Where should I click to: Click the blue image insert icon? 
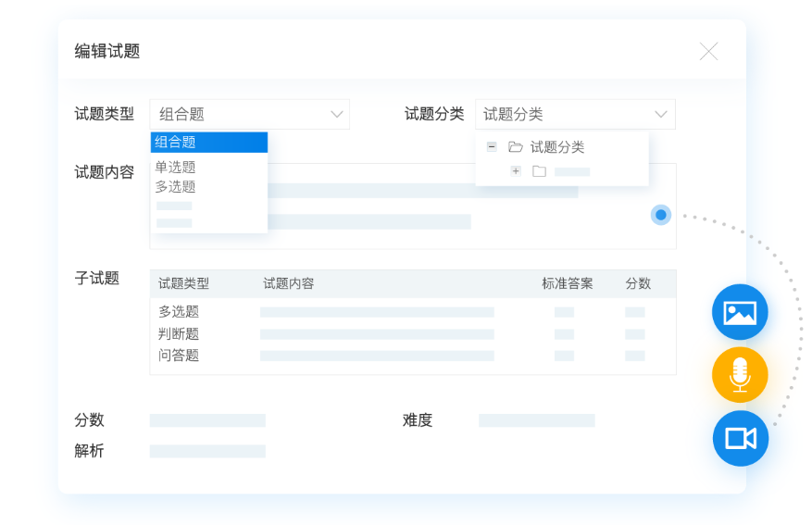pyautogui.click(x=739, y=312)
